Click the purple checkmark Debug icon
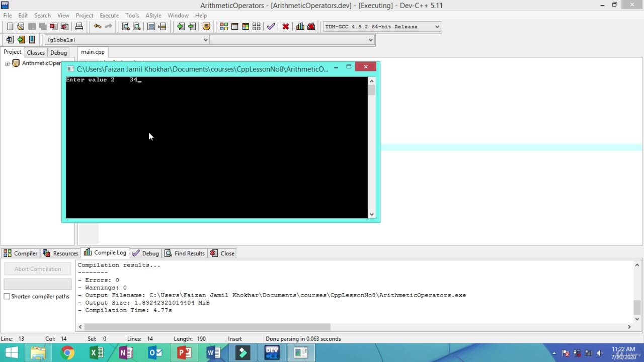 pos(271,27)
